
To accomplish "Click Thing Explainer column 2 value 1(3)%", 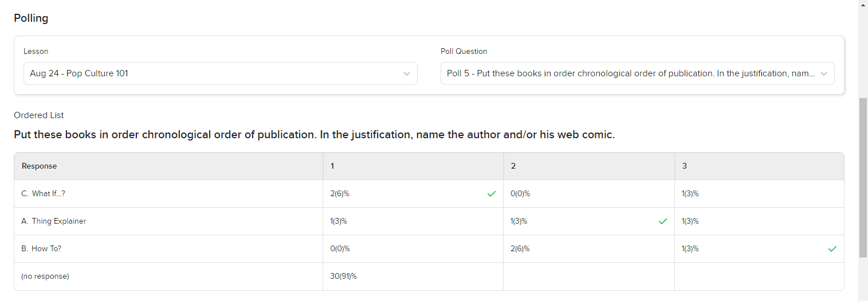I will [x=519, y=221].
